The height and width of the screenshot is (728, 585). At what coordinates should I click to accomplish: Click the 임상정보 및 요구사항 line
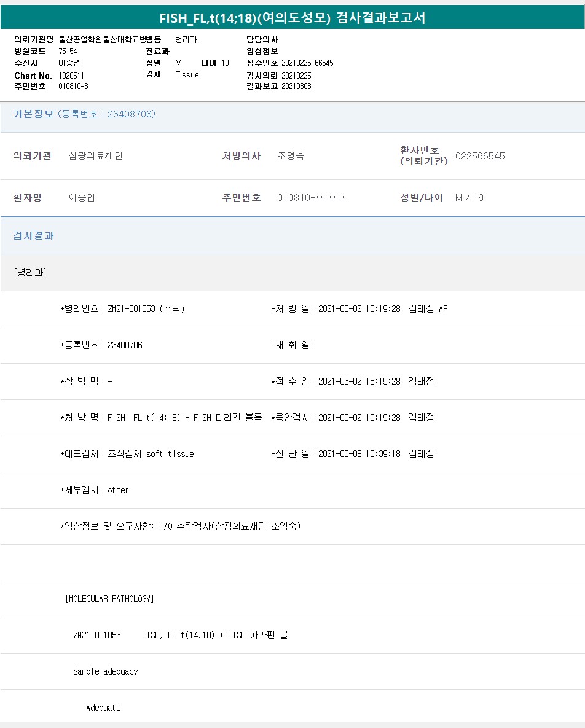(x=180, y=526)
